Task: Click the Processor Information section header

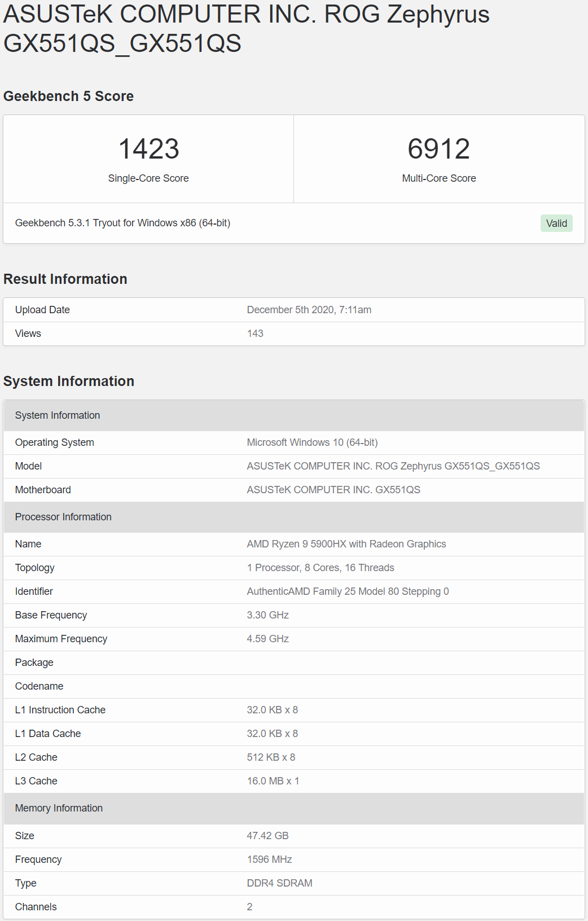Action: click(63, 517)
